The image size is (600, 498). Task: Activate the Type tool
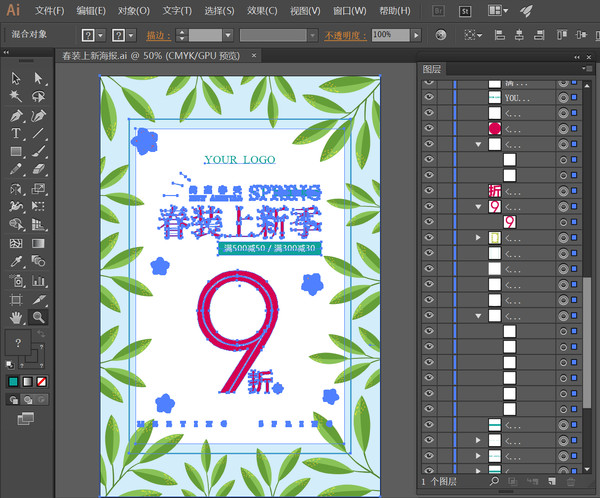16,133
